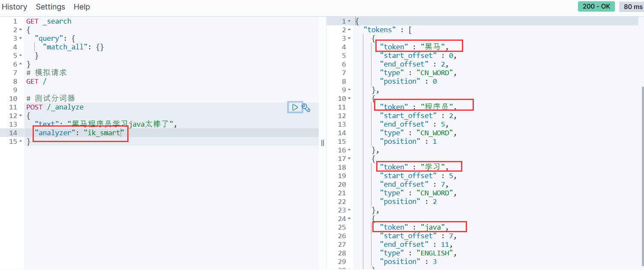Click the "token" : "程序员" output line
This screenshot has width=644, height=270.
[418, 107]
